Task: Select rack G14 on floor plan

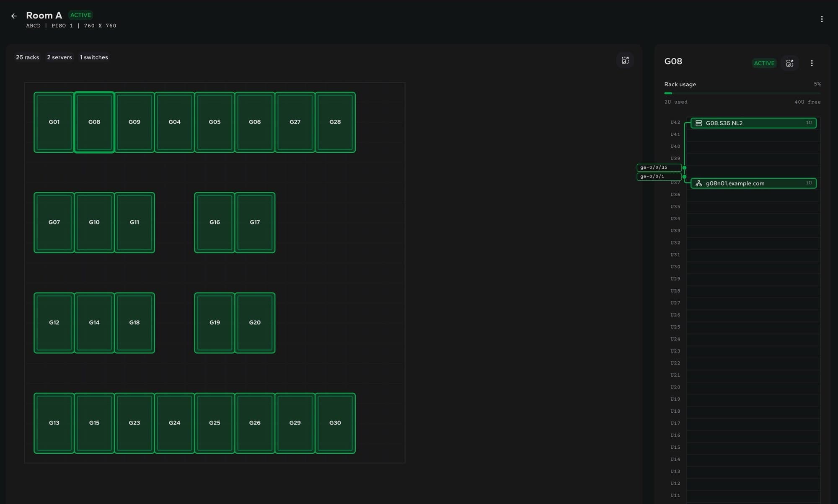Action: click(x=94, y=323)
